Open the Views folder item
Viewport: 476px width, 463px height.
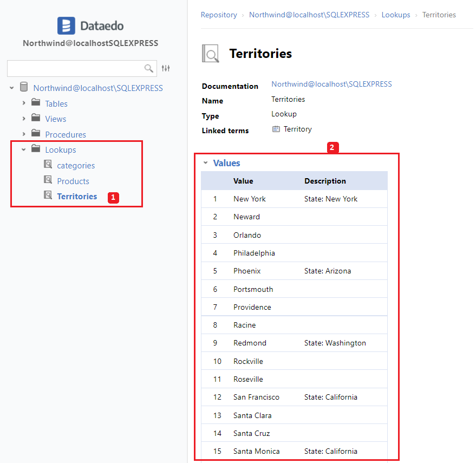[55, 119]
